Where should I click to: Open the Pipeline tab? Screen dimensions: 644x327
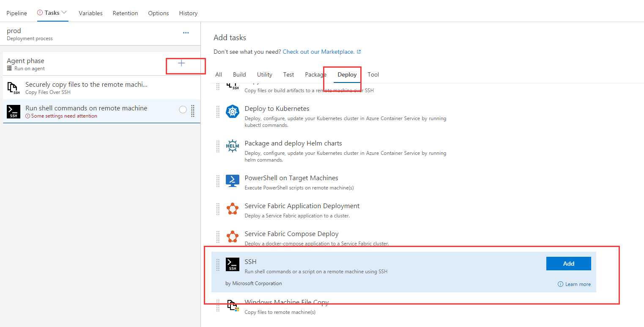click(x=16, y=13)
